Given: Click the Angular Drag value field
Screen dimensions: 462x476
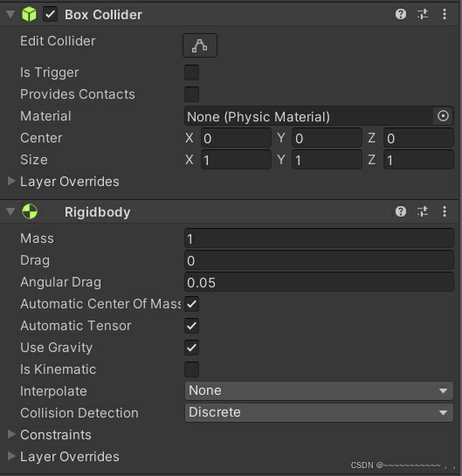Looking at the screenshot, I should click(319, 282).
